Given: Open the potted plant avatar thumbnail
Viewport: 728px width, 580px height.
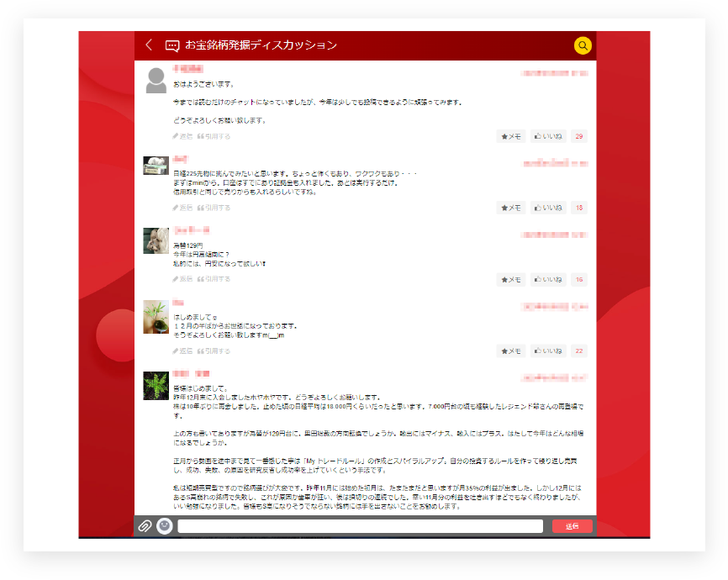Looking at the screenshot, I should point(156,316).
